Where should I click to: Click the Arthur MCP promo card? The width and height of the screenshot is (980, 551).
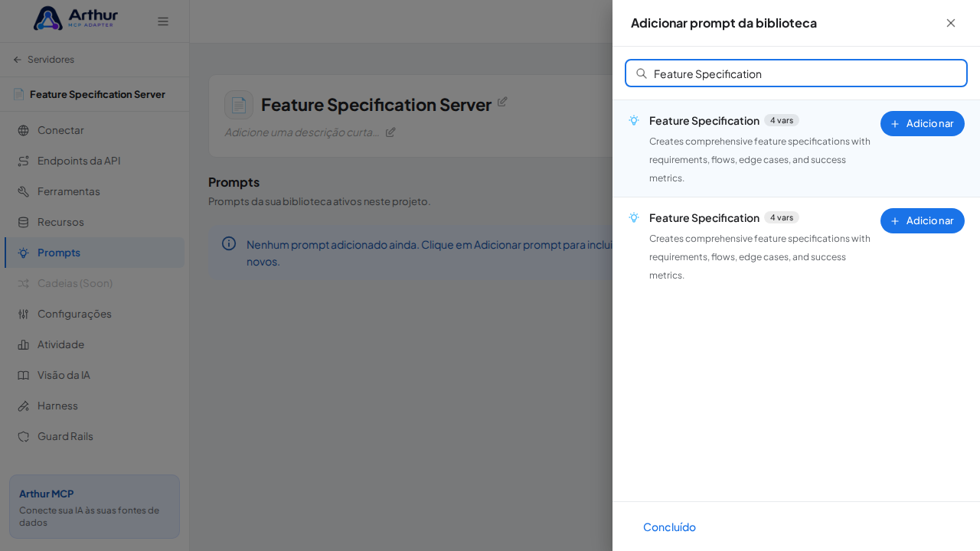tap(94, 507)
